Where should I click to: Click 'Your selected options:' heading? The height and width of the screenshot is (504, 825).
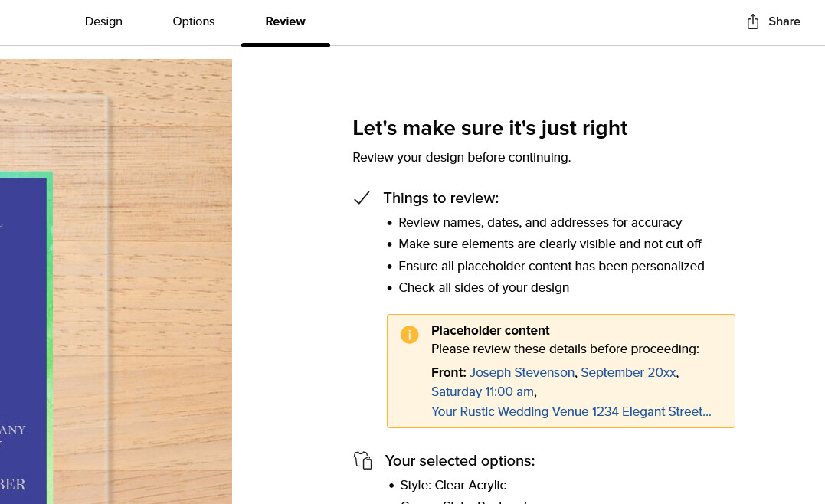pyautogui.click(x=460, y=461)
